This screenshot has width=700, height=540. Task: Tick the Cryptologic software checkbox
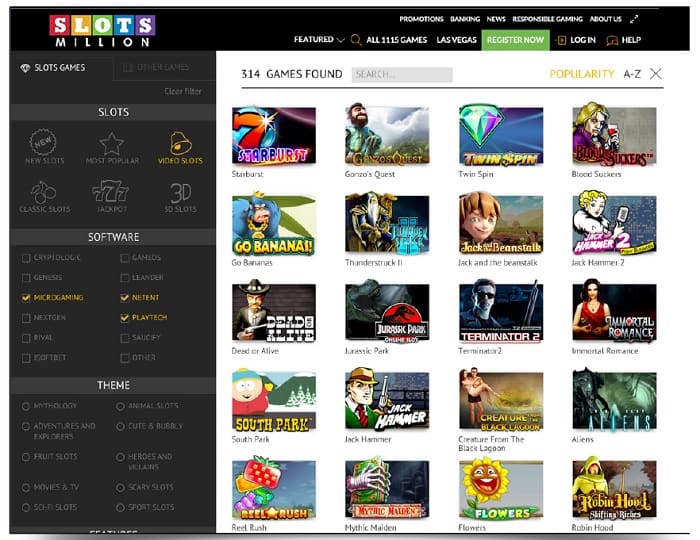[x=26, y=258]
